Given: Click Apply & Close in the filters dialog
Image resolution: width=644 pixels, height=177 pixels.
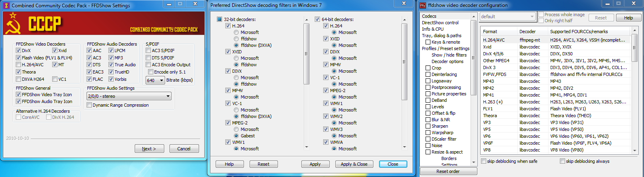Looking at the screenshot, I should 354,164.
